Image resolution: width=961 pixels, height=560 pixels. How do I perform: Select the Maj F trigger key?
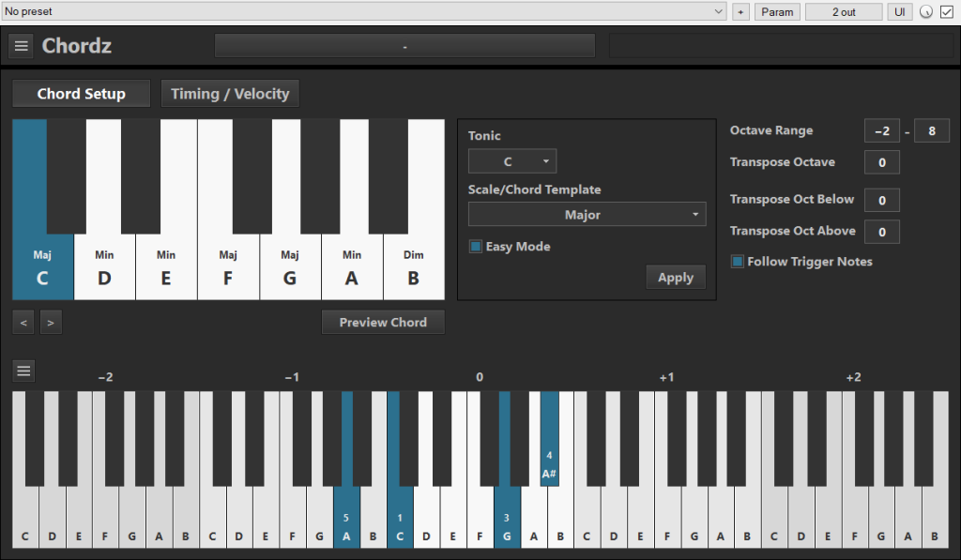tap(228, 267)
